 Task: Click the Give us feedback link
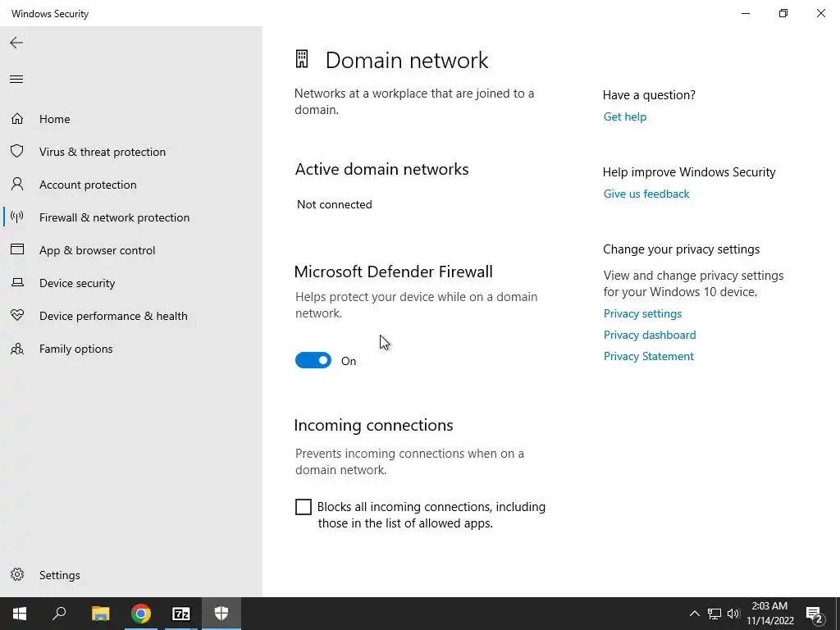[x=646, y=194]
